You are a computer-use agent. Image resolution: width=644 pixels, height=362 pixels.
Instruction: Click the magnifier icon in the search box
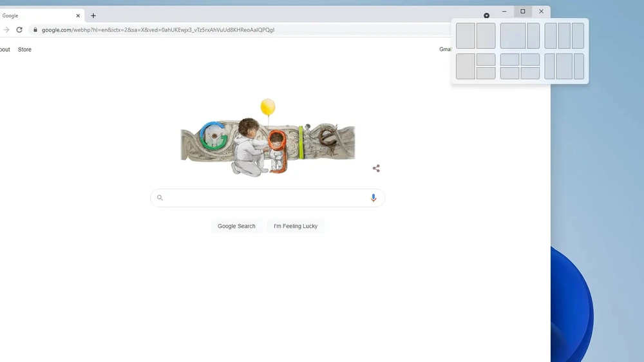click(160, 198)
